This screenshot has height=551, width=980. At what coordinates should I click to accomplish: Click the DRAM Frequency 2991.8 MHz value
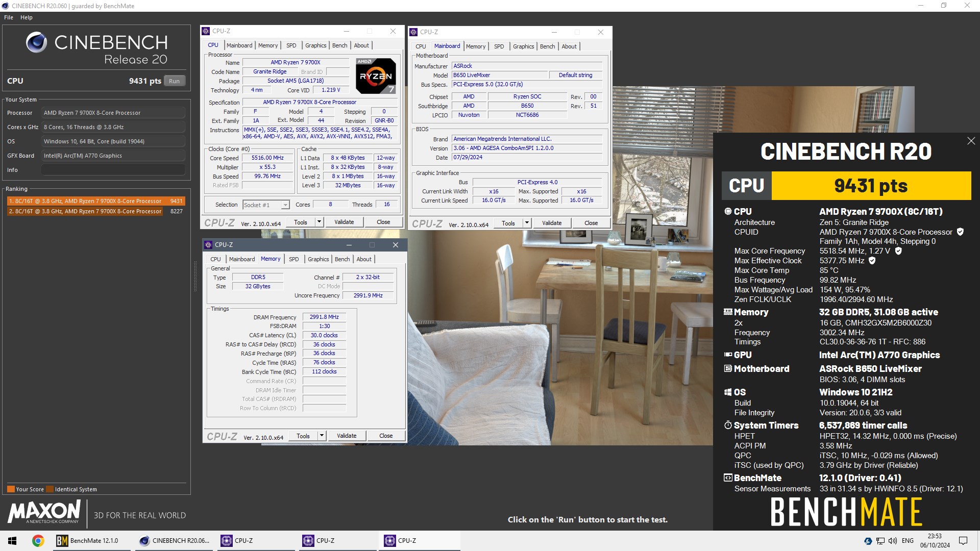[x=324, y=317]
